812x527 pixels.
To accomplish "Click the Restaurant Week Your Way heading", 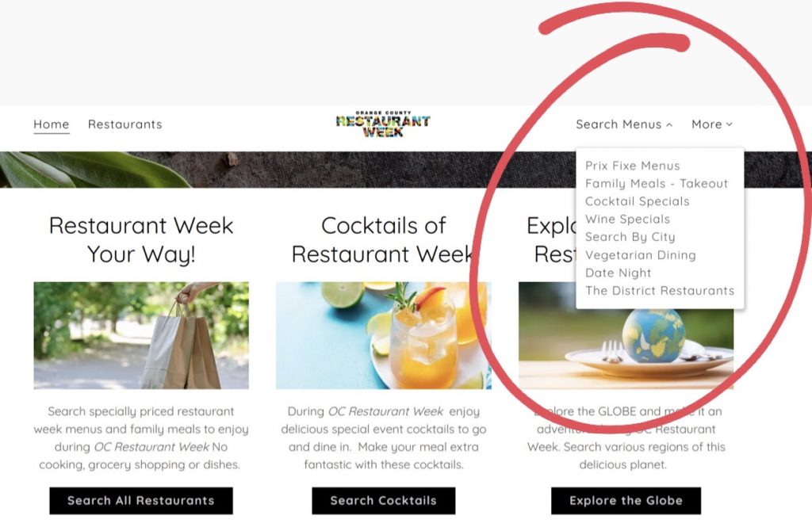I will click(x=141, y=239).
